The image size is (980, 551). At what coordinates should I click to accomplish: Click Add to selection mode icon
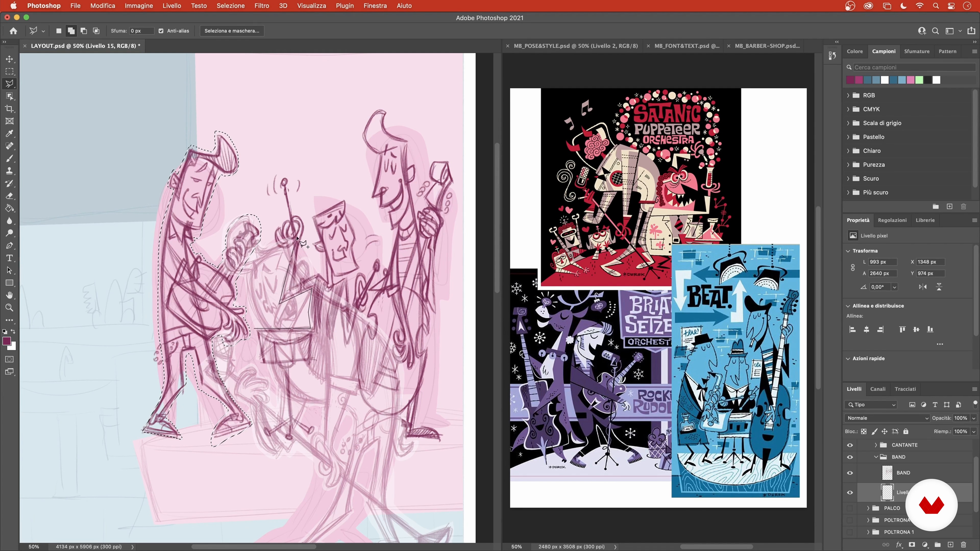click(x=71, y=31)
